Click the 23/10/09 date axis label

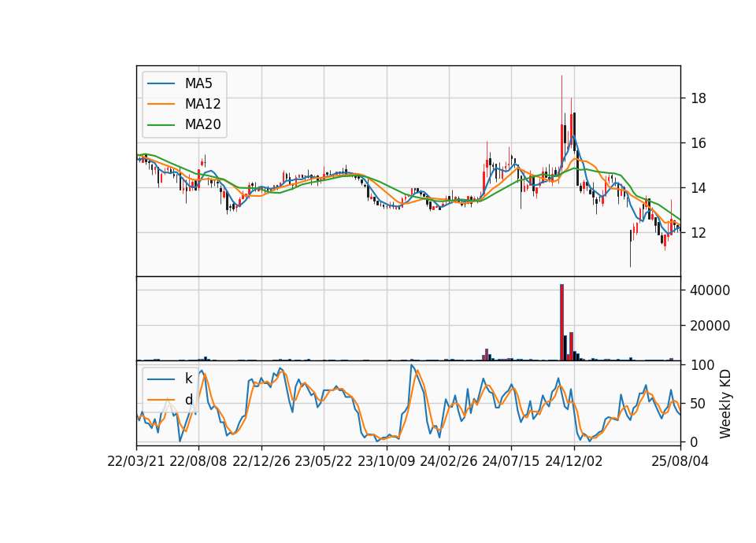pyautogui.click(x=386, y=461)
